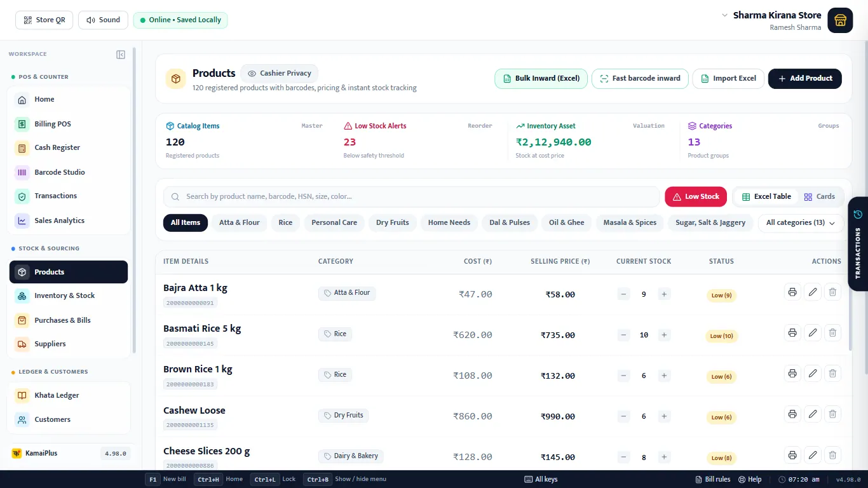The width and height of the screenshot is (868, 488).
Task: Decrease stock for Cheese Slices 200 g
Action: tap(623, 457)
